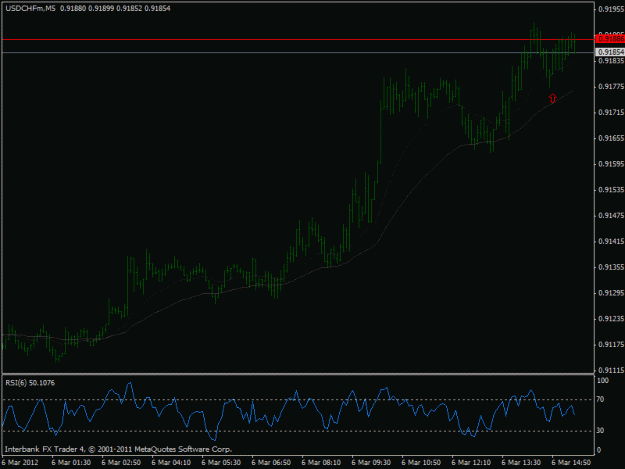Click the red up-arrow marker on chart
The image size is (625, 469).
point(552,98)
